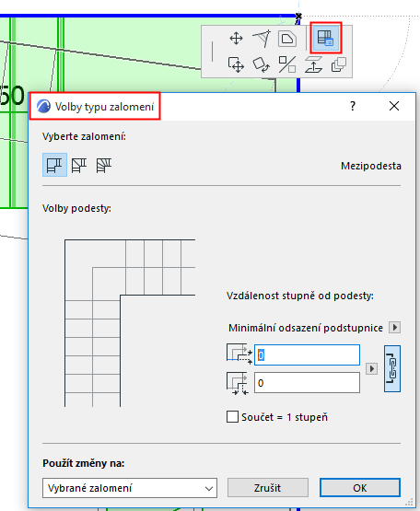
Task: Close the Volby typu zalomení dialog
Action: (394, 106)
